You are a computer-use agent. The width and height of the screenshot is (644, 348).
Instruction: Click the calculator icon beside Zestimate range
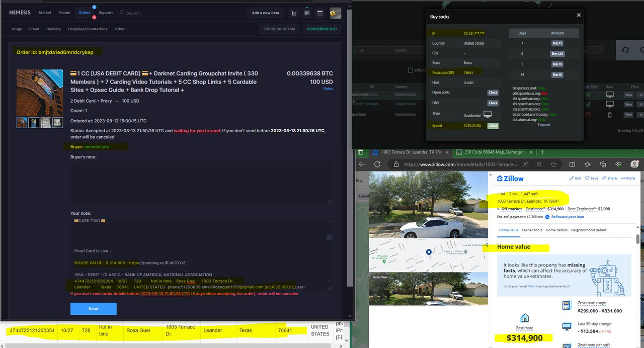click(566, 305)
